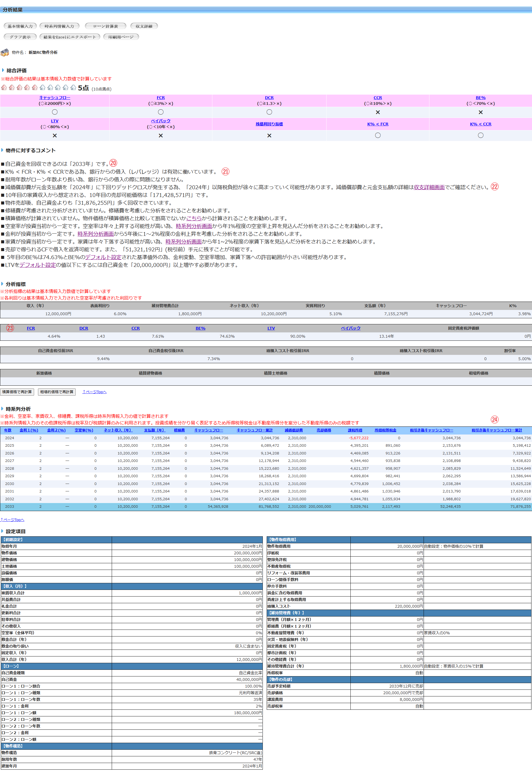The image size is (532, 773).
Task: Click the 金利2(%) column header
Action: (x=56, y=430)
